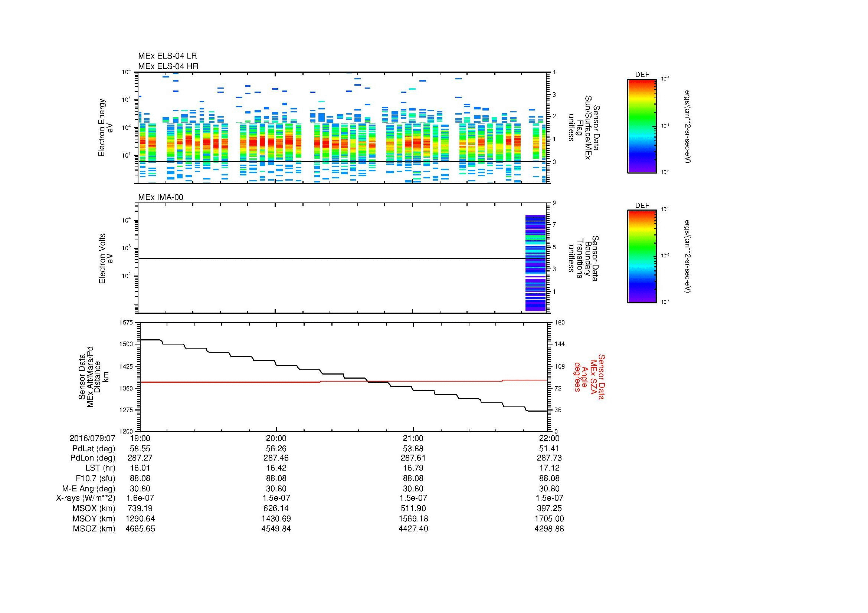Click the 144 SZA angle tick label
This screenshot has height=613, width=868.
560,344
